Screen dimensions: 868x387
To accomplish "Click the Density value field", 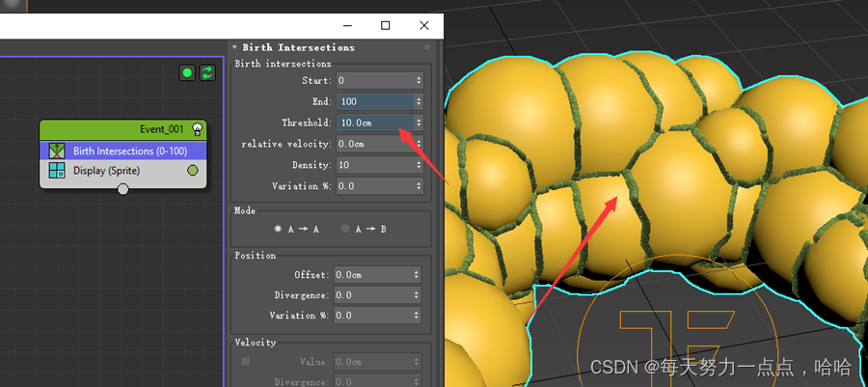I will [x=375, y=164].
